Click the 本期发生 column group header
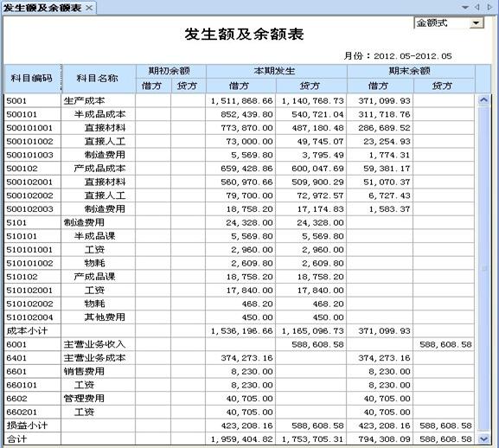The height and width of the screenshot is (448, 499). (x=276, y=71)
